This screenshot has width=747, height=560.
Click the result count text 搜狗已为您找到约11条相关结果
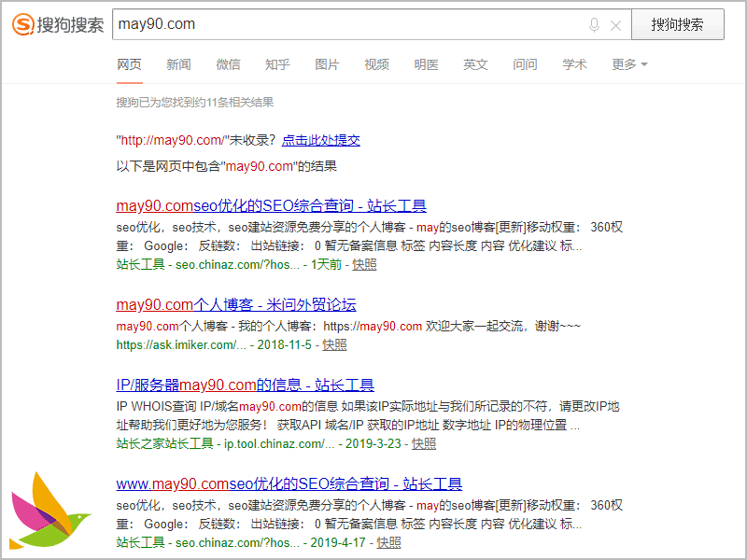[x=195, y=103]
